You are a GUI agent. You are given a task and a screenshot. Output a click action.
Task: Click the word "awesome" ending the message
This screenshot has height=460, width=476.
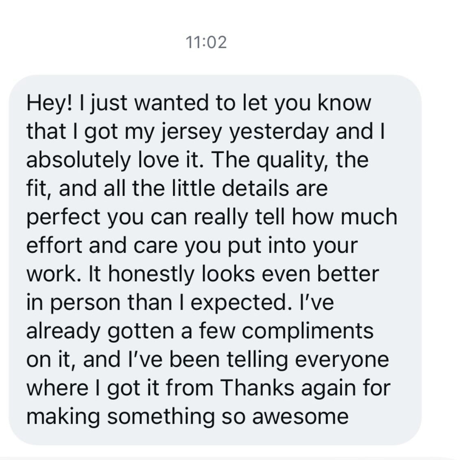[x=300, y=416]
